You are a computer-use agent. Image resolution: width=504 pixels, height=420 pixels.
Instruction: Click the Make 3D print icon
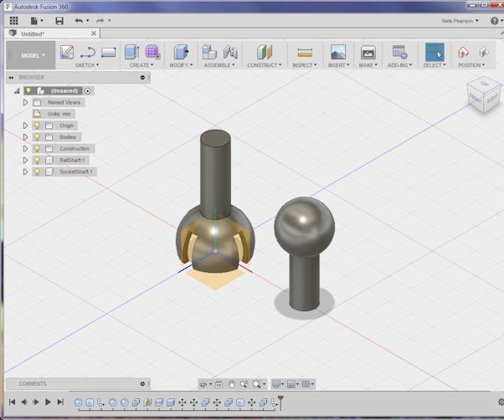click(368, 53)
